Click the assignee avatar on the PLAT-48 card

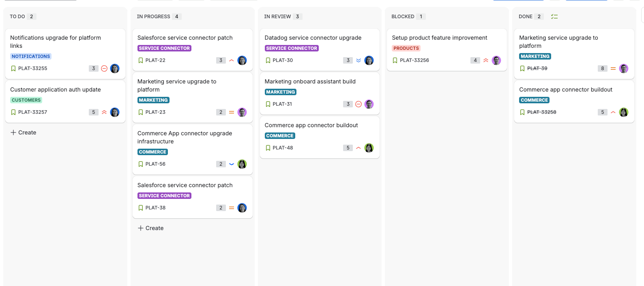[x=369, y=148]
